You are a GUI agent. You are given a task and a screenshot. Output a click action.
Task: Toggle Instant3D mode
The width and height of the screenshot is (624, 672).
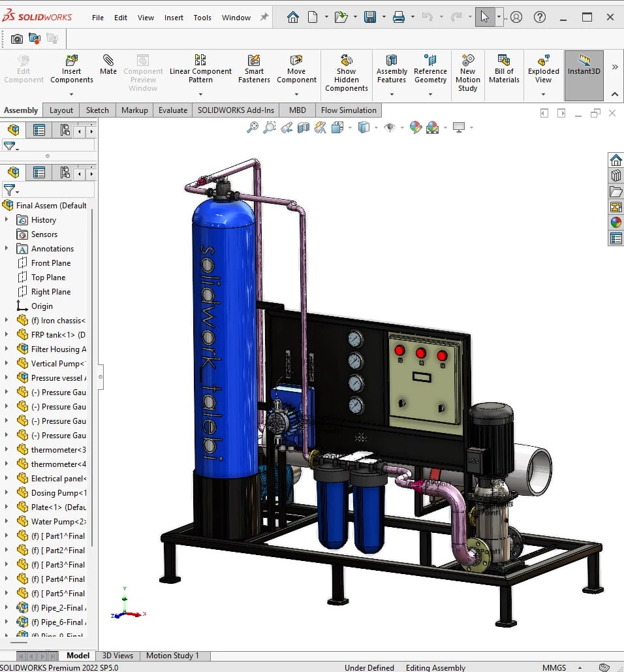coord(584,76)
